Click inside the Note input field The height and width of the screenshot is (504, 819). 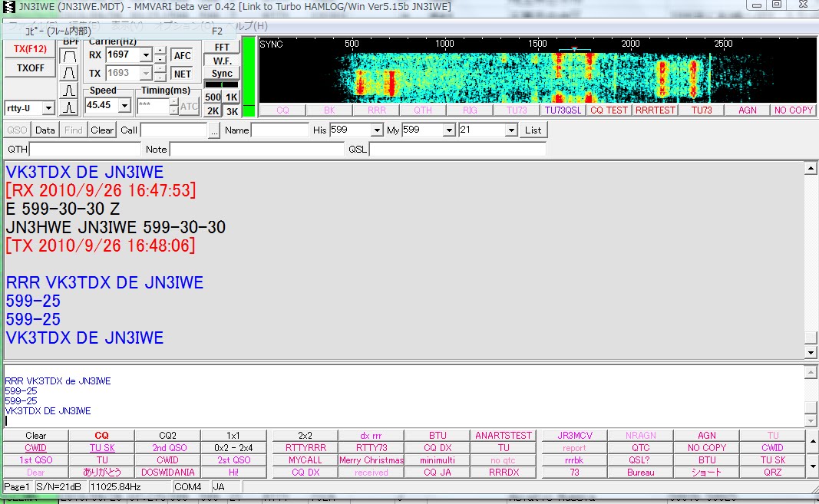click(x=257, y=150)
